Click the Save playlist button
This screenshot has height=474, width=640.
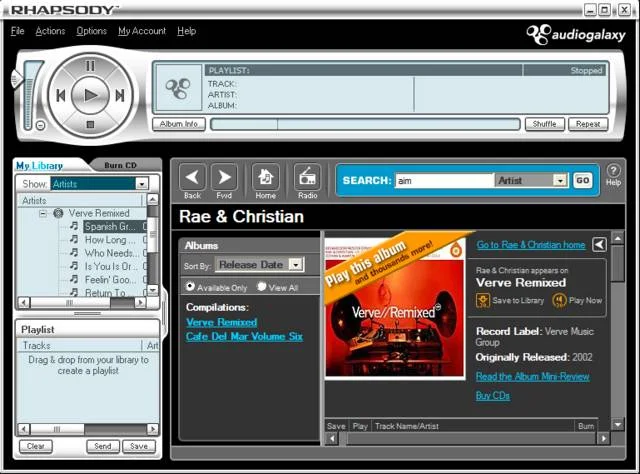(x=139, y=446)
